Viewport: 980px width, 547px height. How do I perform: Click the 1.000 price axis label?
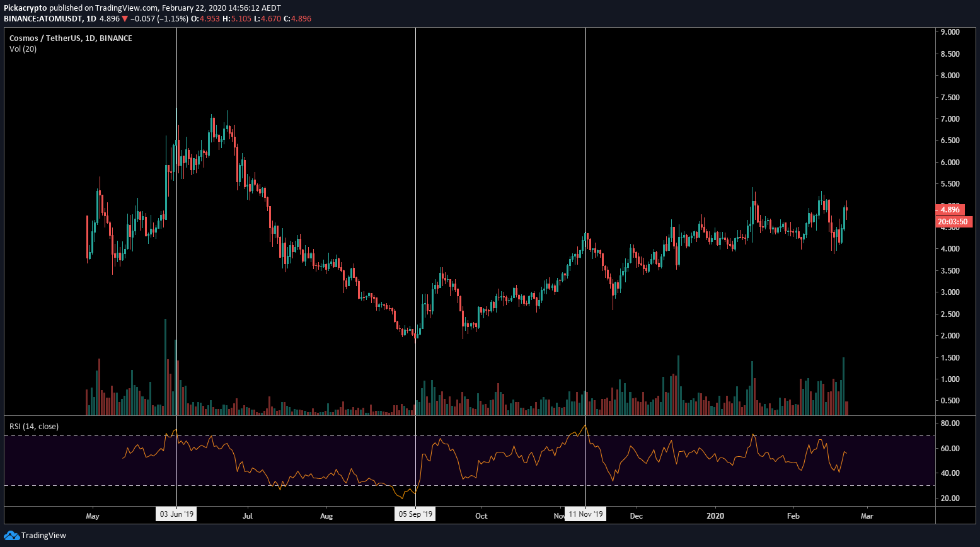950,379
